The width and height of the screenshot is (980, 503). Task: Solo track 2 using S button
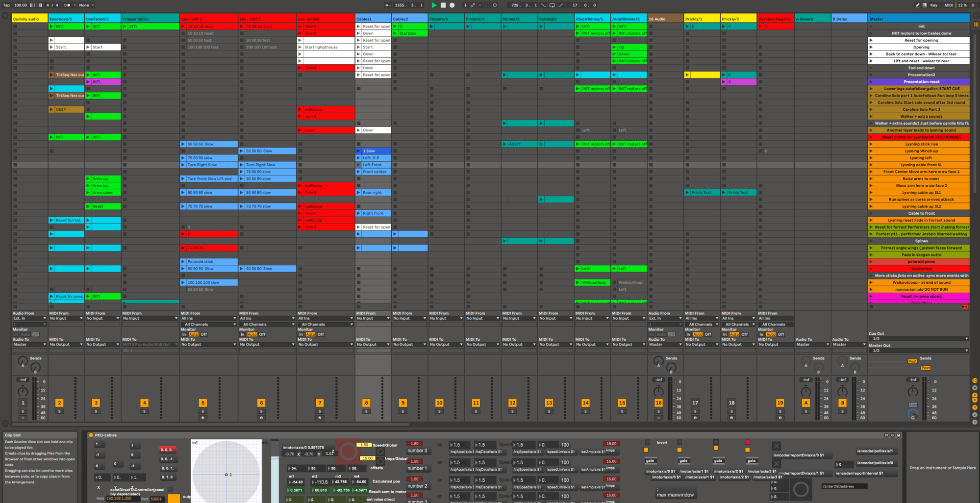[x=59, y=411]
